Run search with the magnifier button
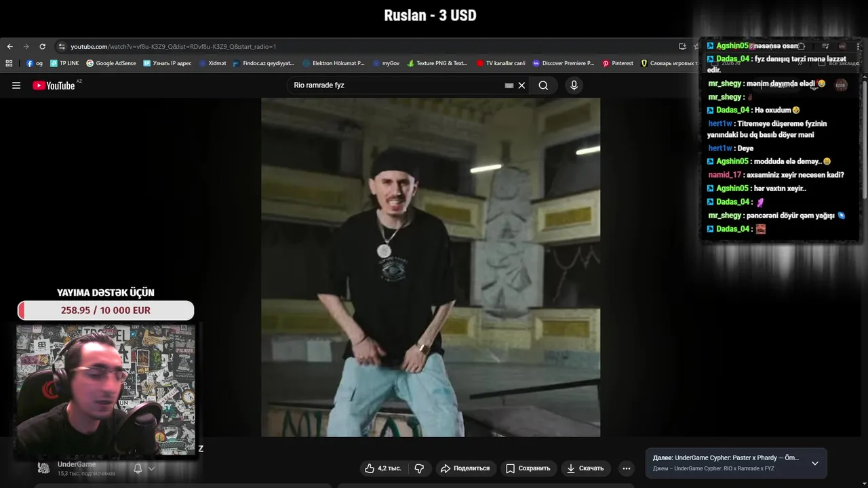This screenshot has width=868, height=488. coord(543,85)
